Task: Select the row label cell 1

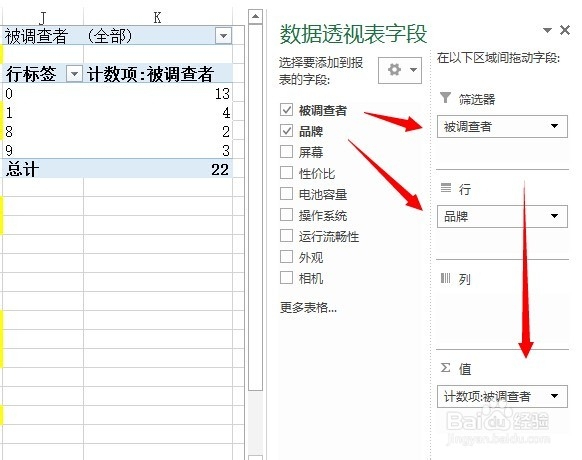Action: pyautogui.click(x=43, y=112)
